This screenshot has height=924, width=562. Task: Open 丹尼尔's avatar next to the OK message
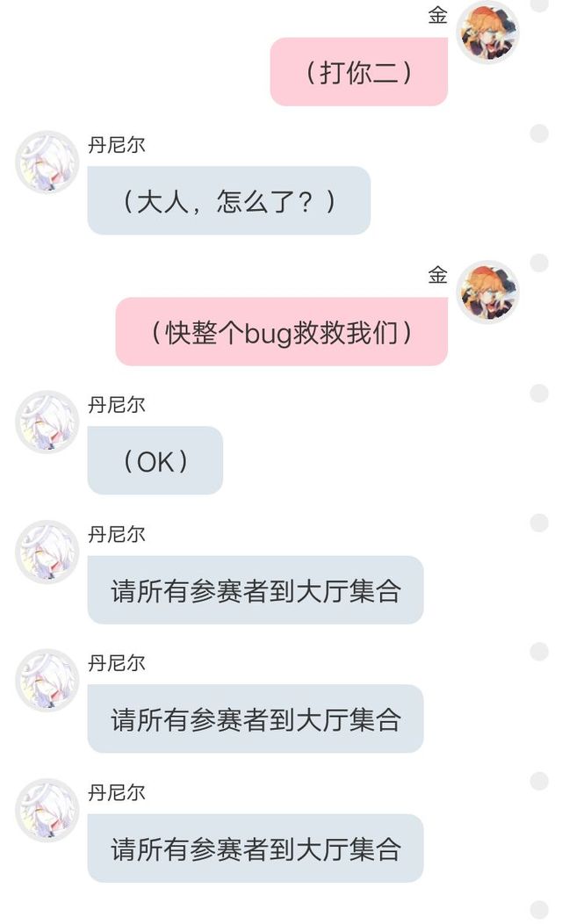[x=47, y=422]
